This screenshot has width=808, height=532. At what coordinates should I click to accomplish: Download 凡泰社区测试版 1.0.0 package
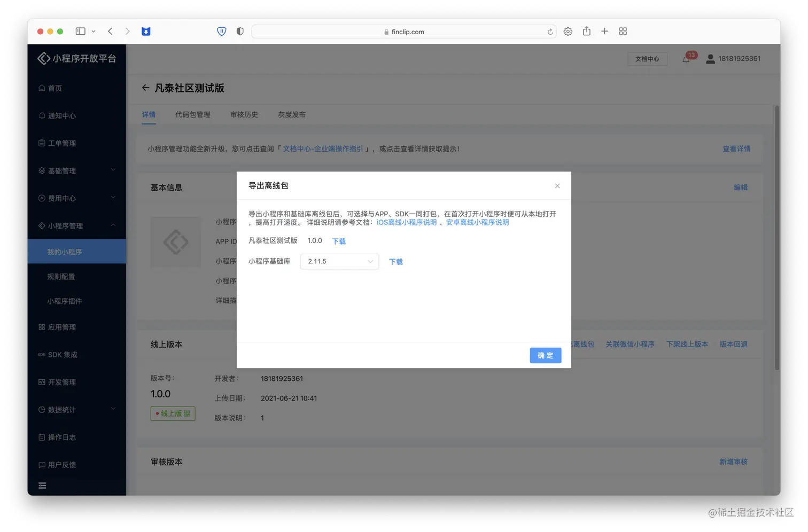339,241
